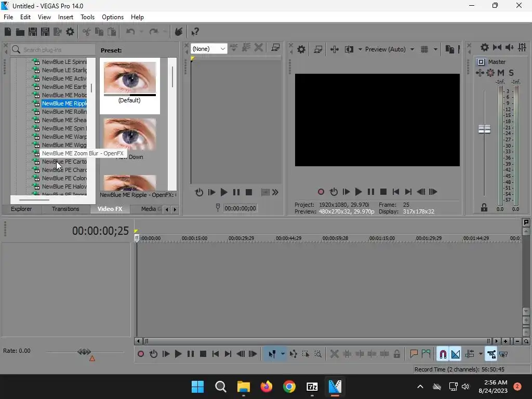
Task: Switch to the Transitions tab
Action: (x=65, y=209)
